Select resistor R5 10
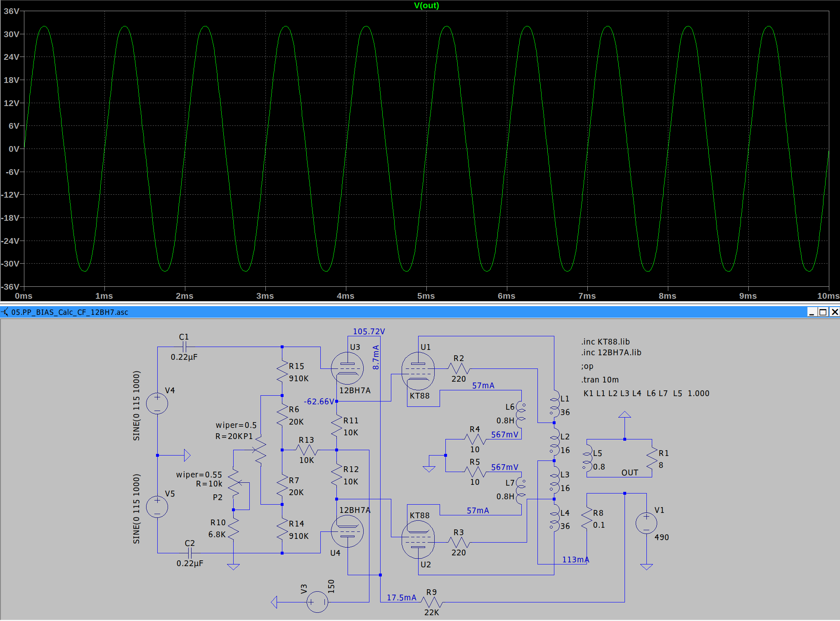The image size is (840, 621). (x=475, y=472)
